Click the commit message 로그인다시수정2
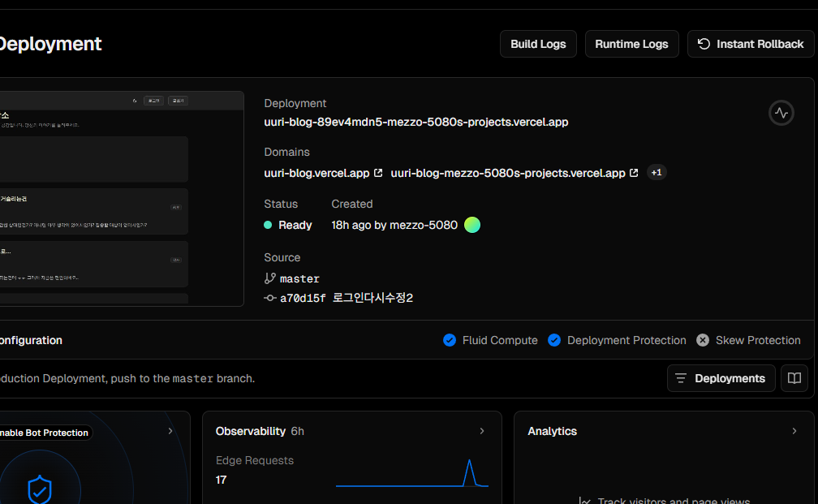The image size is (818, 504). point(372,298)
